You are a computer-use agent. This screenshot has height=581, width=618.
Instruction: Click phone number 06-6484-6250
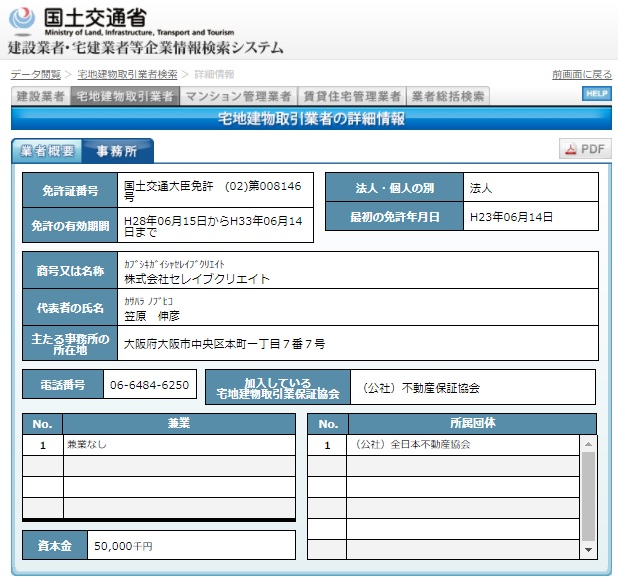point(150,385)
